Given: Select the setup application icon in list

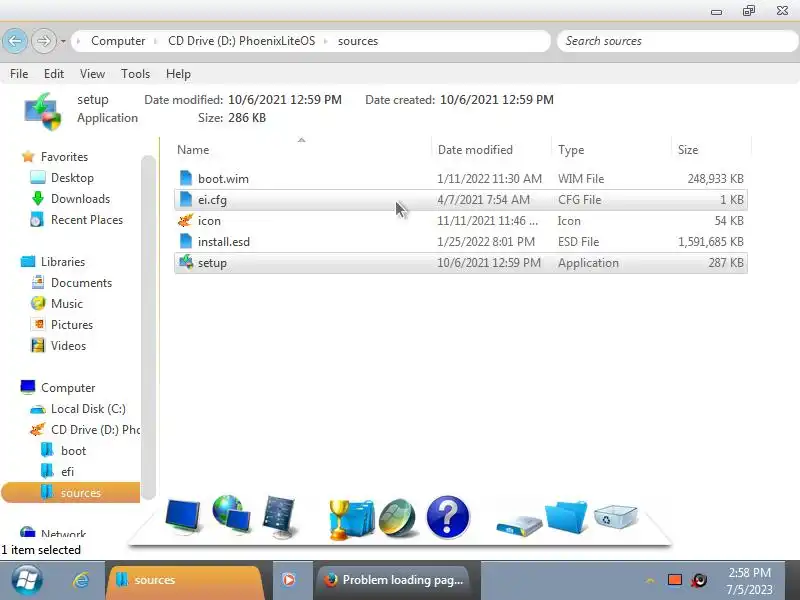Looking at the screenshot, I should pos(186,262).
